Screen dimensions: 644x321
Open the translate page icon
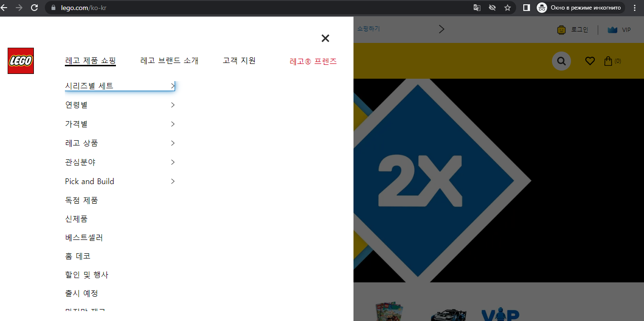(477, 8)
